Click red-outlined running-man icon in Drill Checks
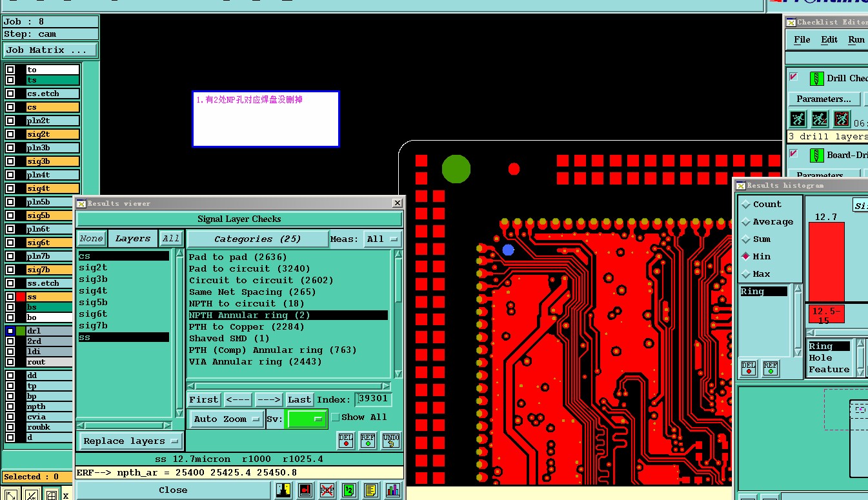 (842, 119)
